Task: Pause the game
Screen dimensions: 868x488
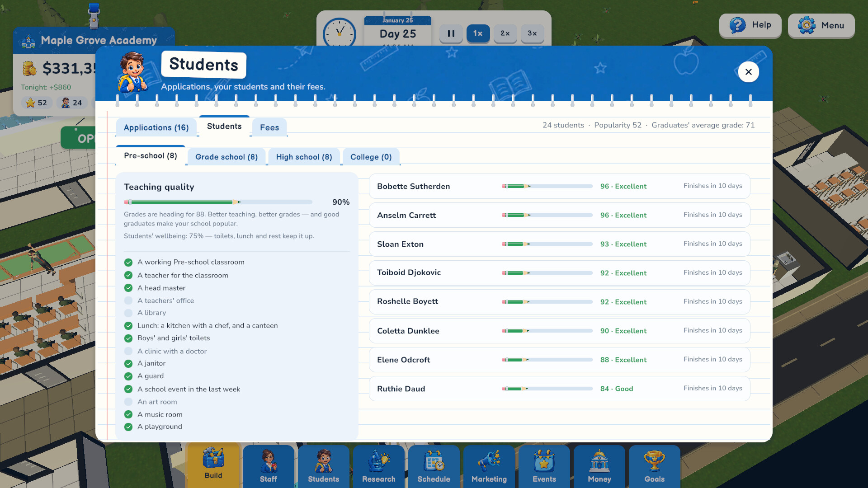Action: point(451,33)
